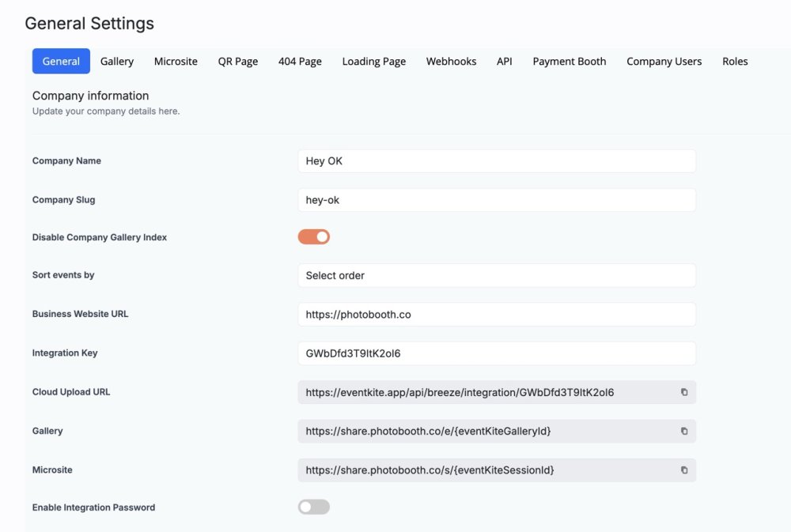Open the Loading Page tab
Viewport: 791px width, 532px height.
pos(373,61)
